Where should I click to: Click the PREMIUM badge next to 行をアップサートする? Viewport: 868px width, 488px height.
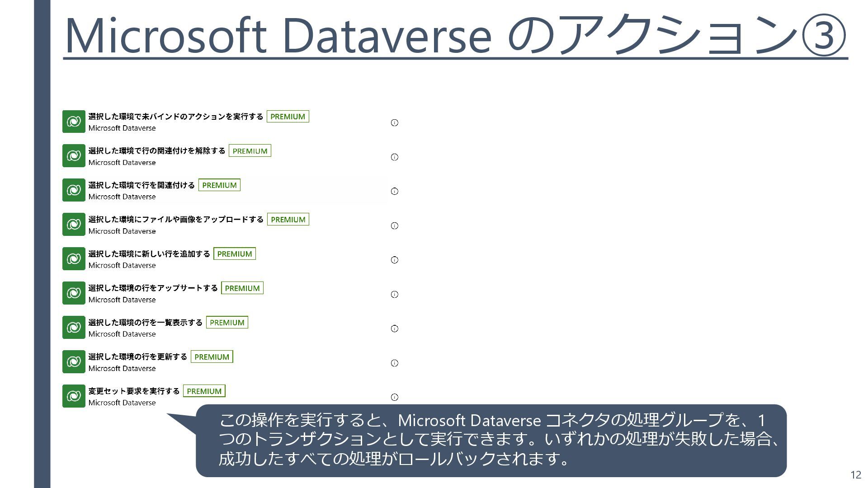(x=242, y=288)
